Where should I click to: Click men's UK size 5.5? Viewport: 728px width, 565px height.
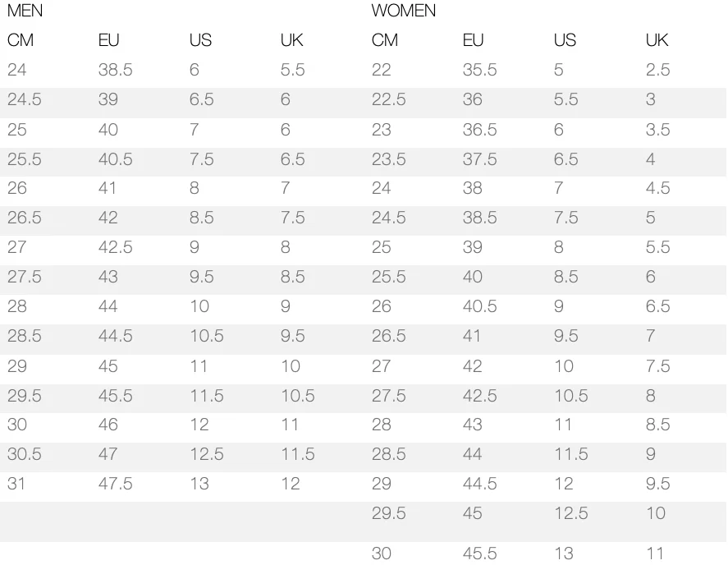(x=292, y=70)
